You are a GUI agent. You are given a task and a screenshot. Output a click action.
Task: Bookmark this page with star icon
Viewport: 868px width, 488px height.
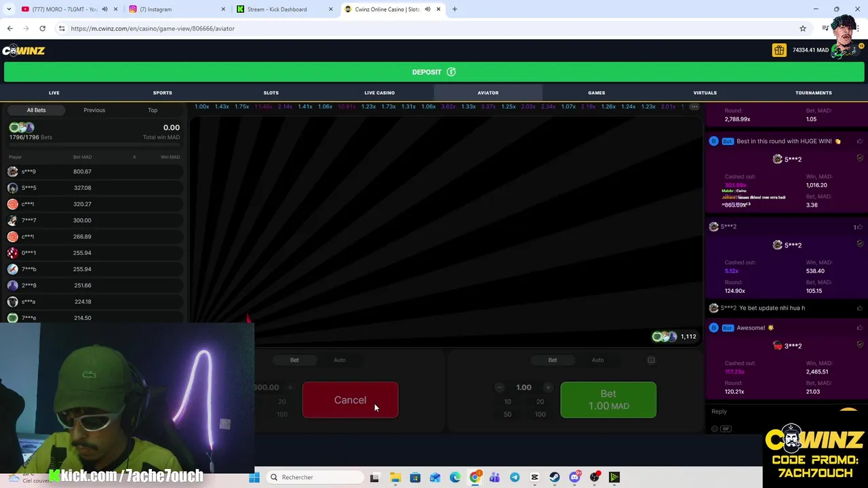[x=803, y=28]
